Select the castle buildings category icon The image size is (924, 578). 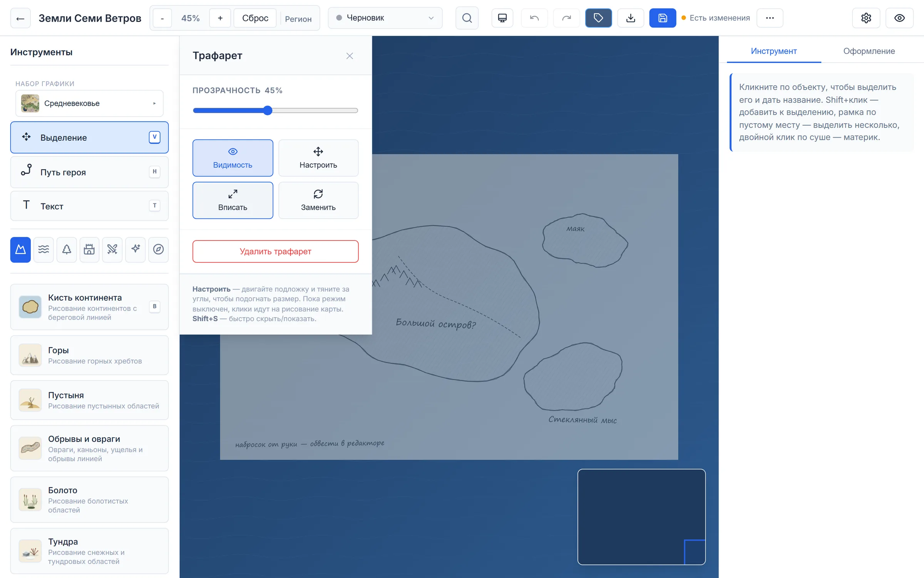89,250
